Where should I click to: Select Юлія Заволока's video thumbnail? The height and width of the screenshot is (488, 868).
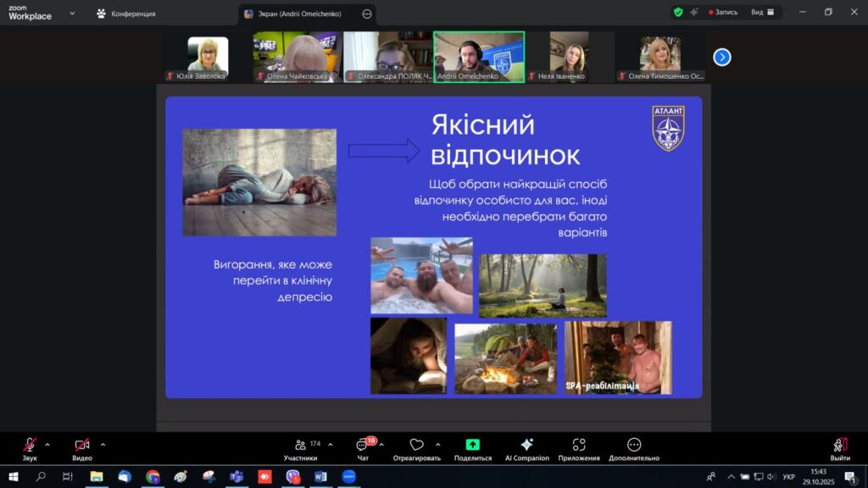click(208, 57)
